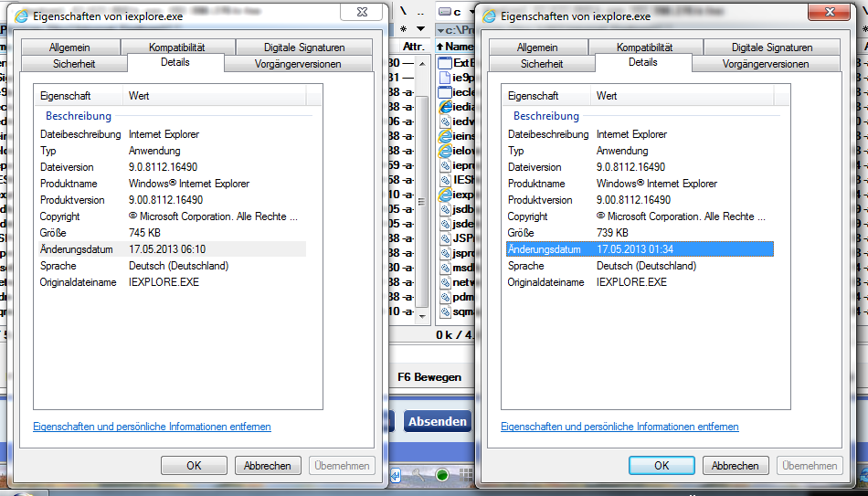Click the file panel scrollbar thumb
This screenshot has height=496, width=868.
tap(422, 202)
